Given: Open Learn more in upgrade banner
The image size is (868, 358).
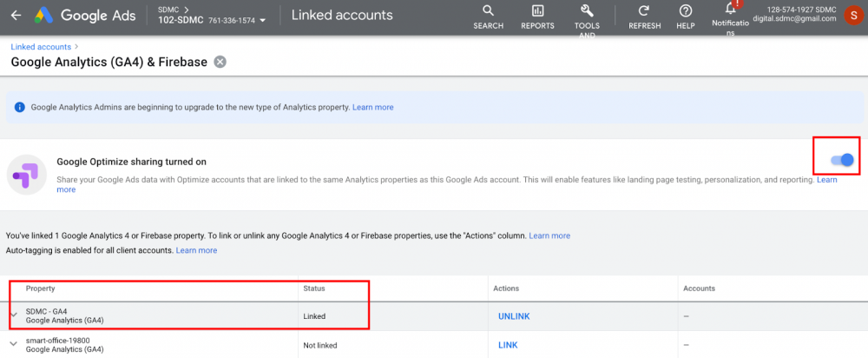Looking at the screenshot, I should [x=373, y=108].
